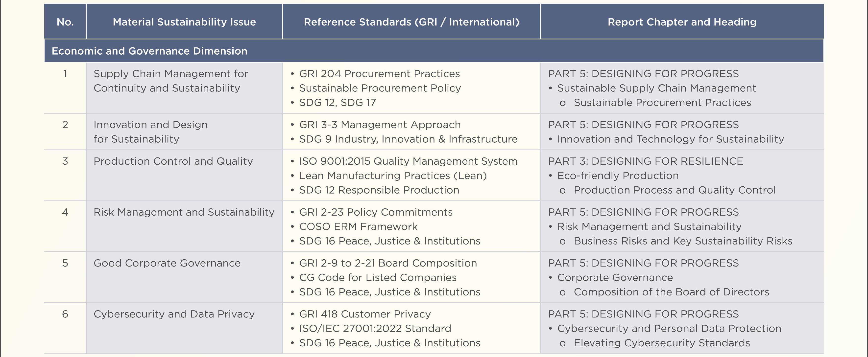
Task: Click 'Composition of the Board of Directors'
Action: point(672,292)
